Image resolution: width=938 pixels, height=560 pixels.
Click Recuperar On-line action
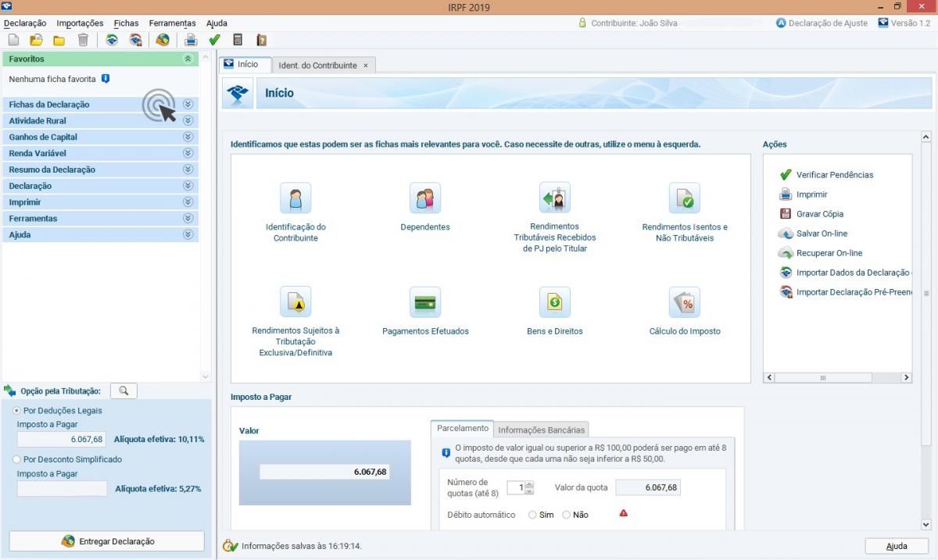point(821,253)
